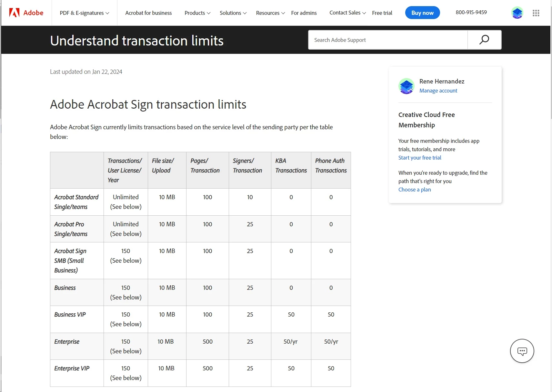Expand PDF & E-signatures dropdown
The width and height of the screenshot is (552, 392).
pyautogui.click(x=85, y=13)
